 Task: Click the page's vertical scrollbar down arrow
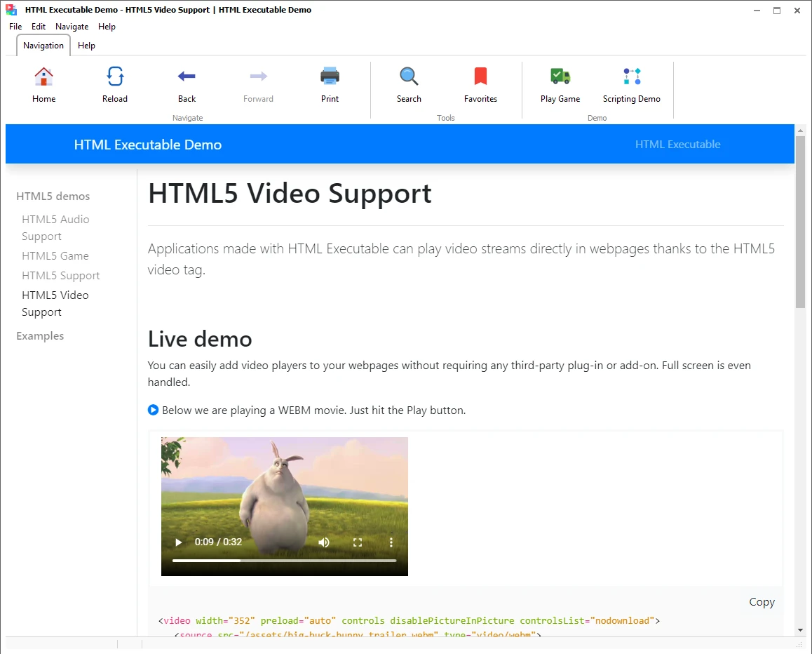pos(800,629)
